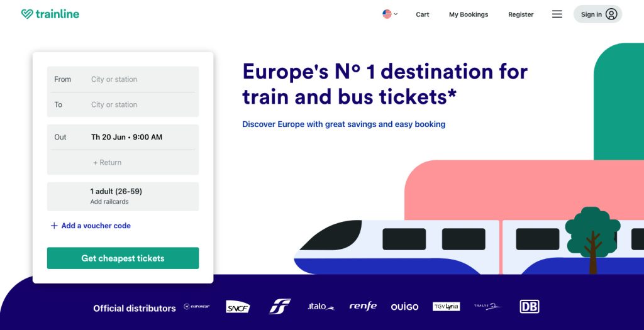
Task: Click the Eurostar distributor logo
Action: tap(197, 306)
